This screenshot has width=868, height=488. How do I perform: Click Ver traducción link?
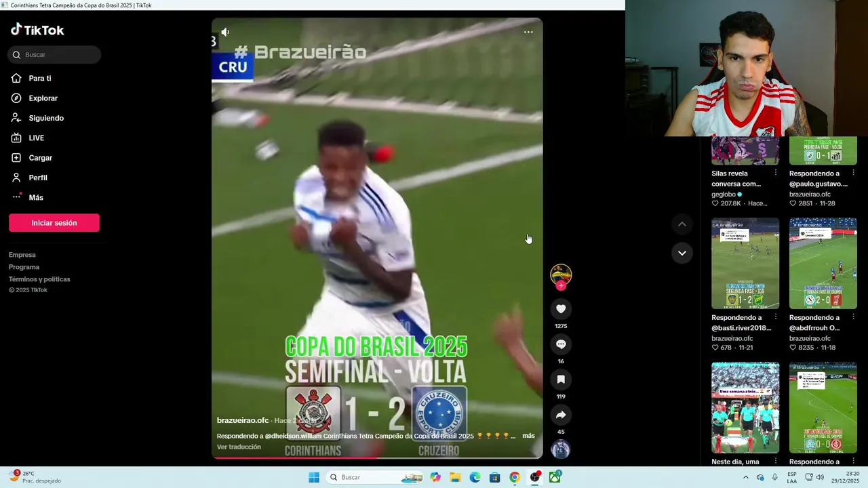pyautogui.click(x=239, y=447)
